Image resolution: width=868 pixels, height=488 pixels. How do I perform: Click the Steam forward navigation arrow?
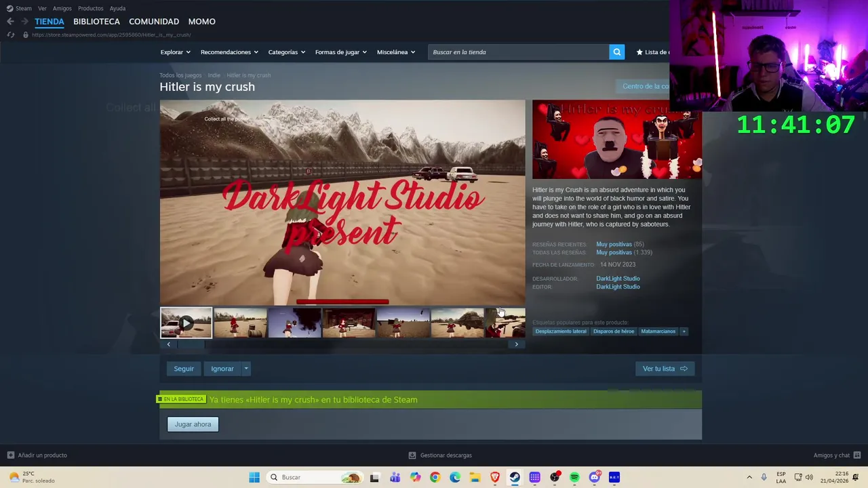pyautogui.click(x=24, y=22)
